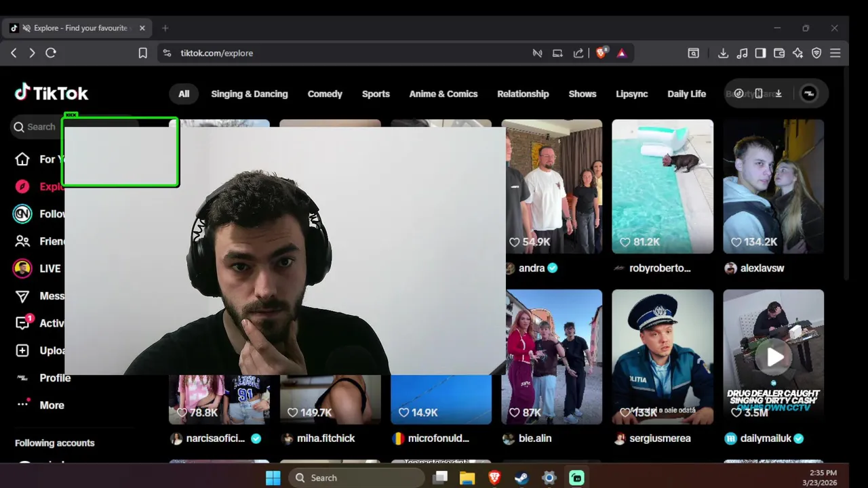Open Profile from the sidebar
This screenshot has width=868, height=488.
(x=42, y=378)
